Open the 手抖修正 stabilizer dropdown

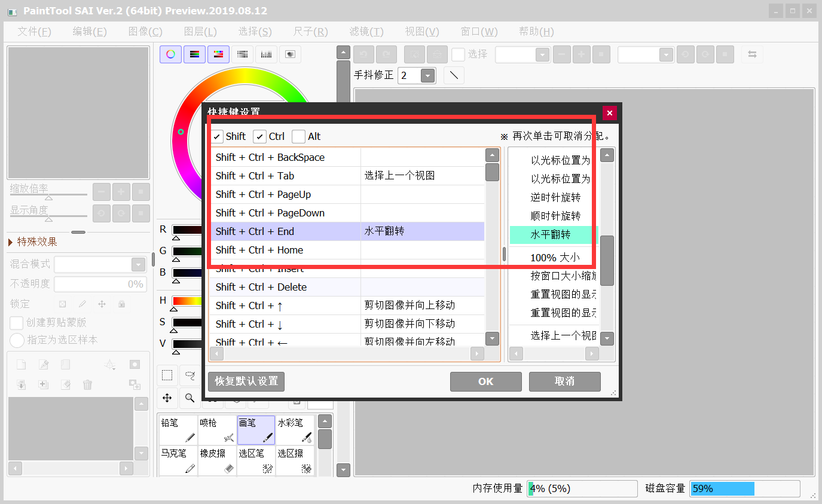coord(427,75)
